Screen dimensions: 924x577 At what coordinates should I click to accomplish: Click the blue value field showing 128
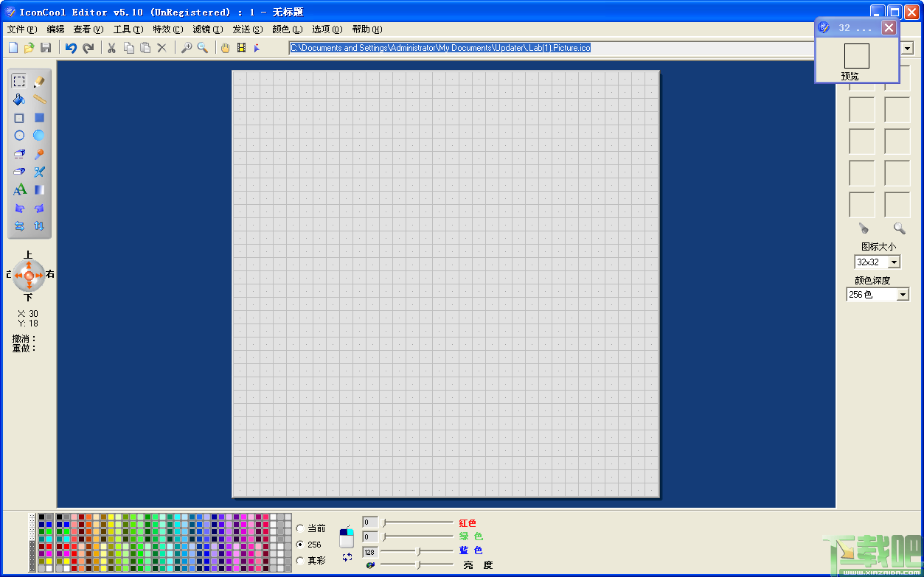tap(370, 552)
